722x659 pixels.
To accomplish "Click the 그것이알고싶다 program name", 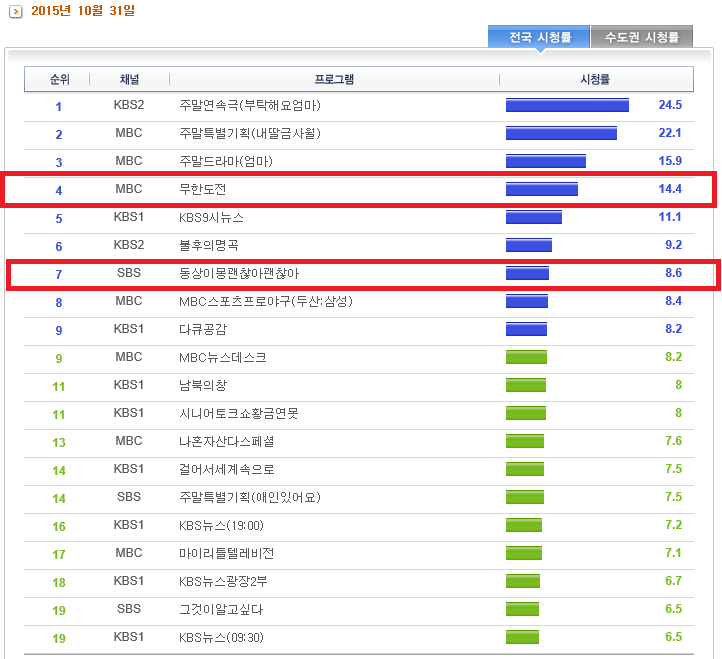I will coord(221,609).
